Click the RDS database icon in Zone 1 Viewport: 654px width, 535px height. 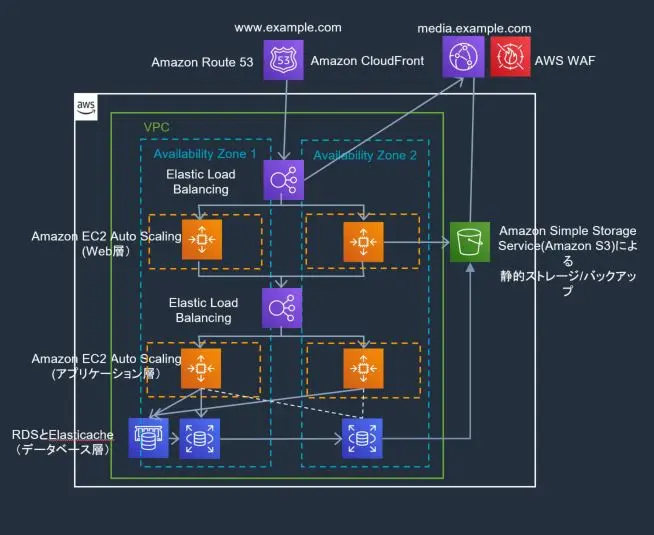point(200,439)
